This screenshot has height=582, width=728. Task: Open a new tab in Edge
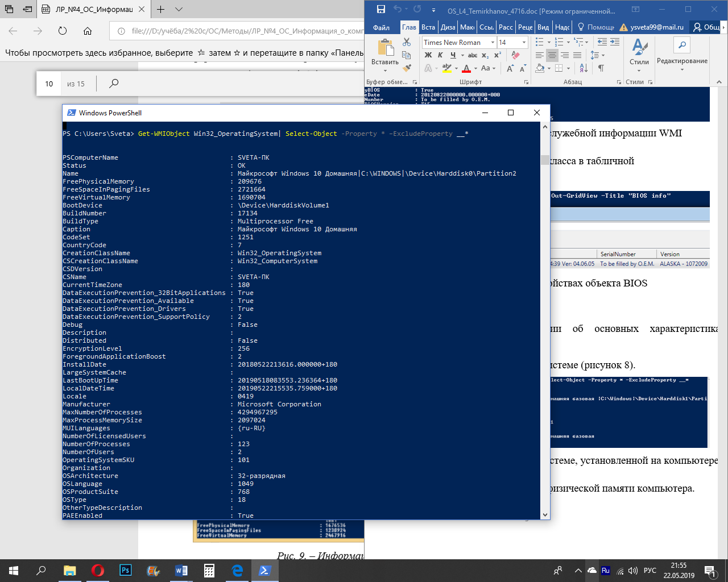160,9
